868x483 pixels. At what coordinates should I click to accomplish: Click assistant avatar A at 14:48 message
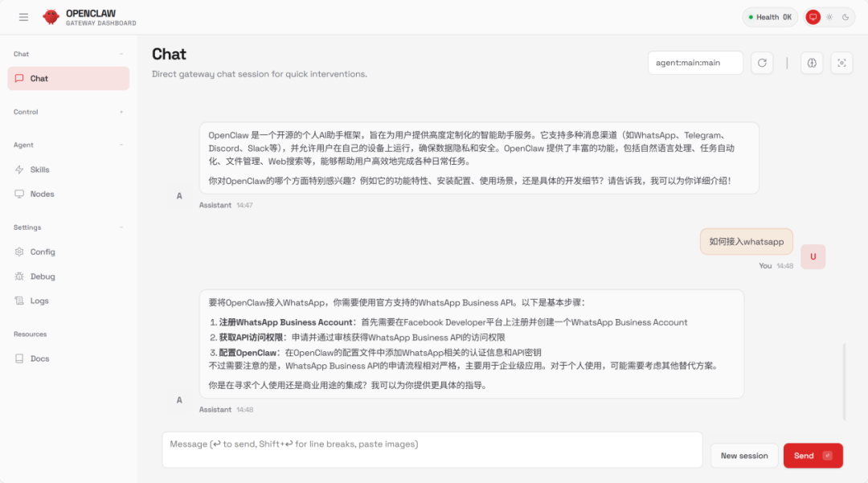(x=179, y=400)
